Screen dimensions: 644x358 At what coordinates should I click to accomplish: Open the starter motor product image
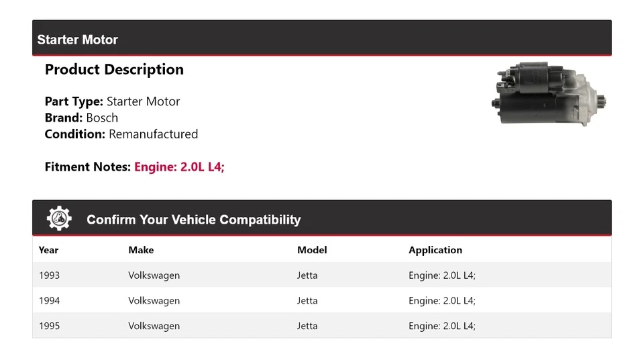(x=548, y=94)
